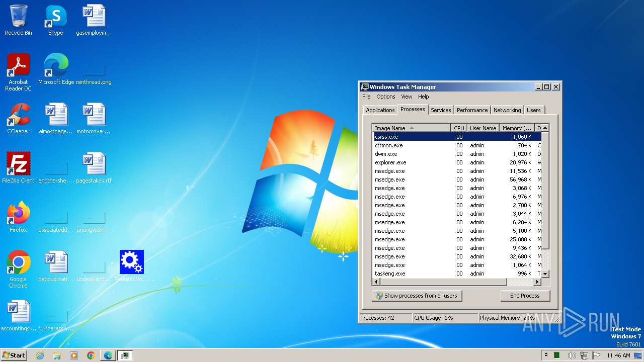Open Acrobat Reader DC shortcut
644x362 pixels.
18,72
